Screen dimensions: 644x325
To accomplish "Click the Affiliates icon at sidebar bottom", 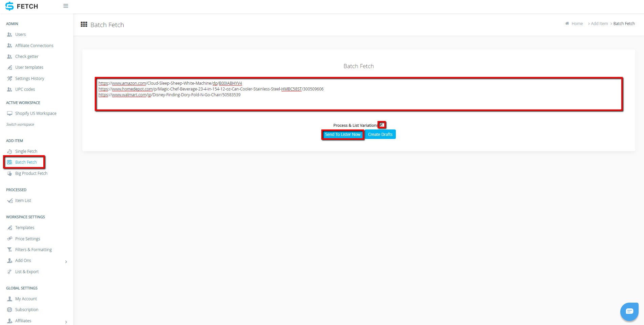I will (x=9, y=321).
